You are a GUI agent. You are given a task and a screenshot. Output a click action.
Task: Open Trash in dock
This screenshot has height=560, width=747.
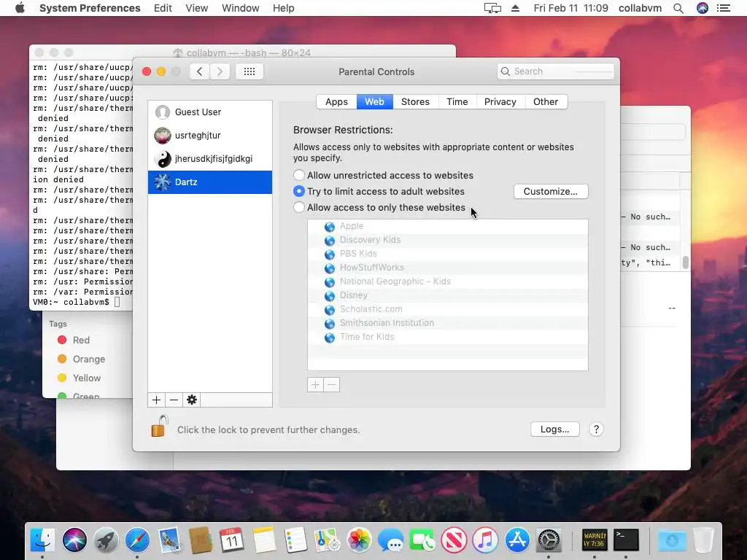point(704,540)
